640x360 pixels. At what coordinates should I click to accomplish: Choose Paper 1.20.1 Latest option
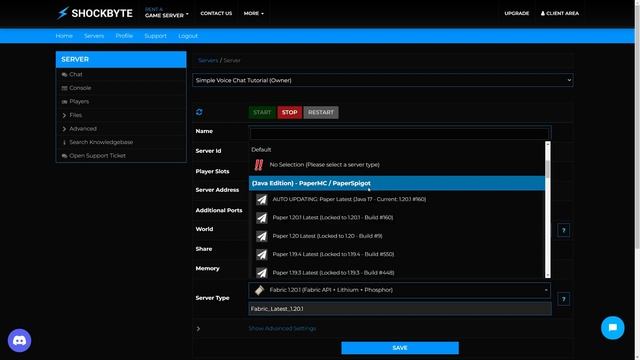(x=397, y=218)
